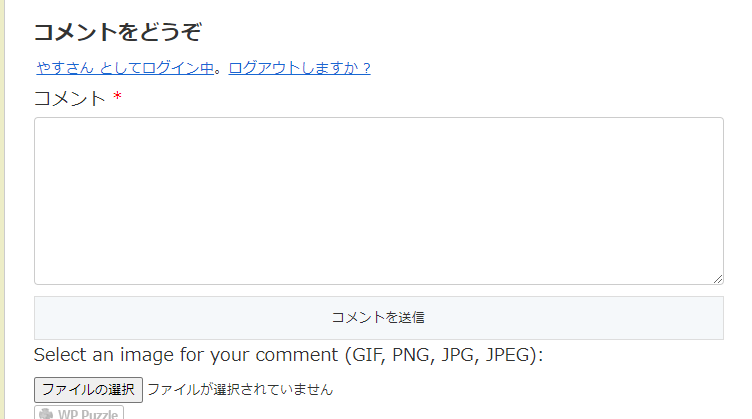Submit with the コメントを送信 button

(379, 318)
